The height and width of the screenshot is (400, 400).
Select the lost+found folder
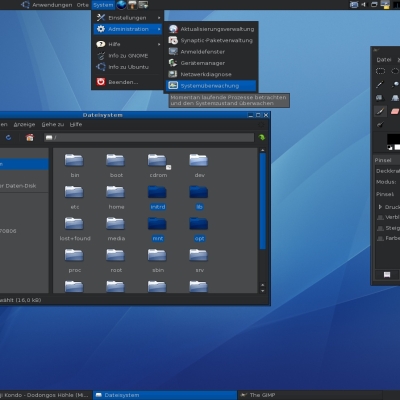coord(75,229)
